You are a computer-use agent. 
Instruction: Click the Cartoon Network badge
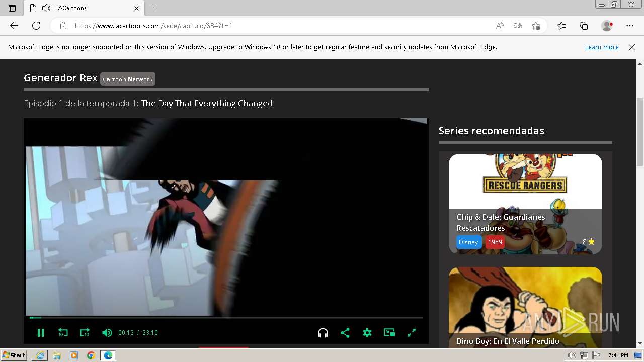coord(128,79)
